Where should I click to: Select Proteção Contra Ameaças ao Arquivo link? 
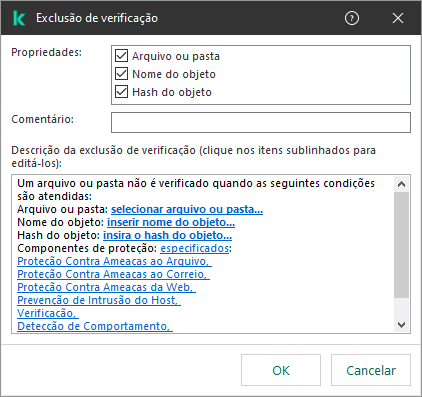click(114, 261)
